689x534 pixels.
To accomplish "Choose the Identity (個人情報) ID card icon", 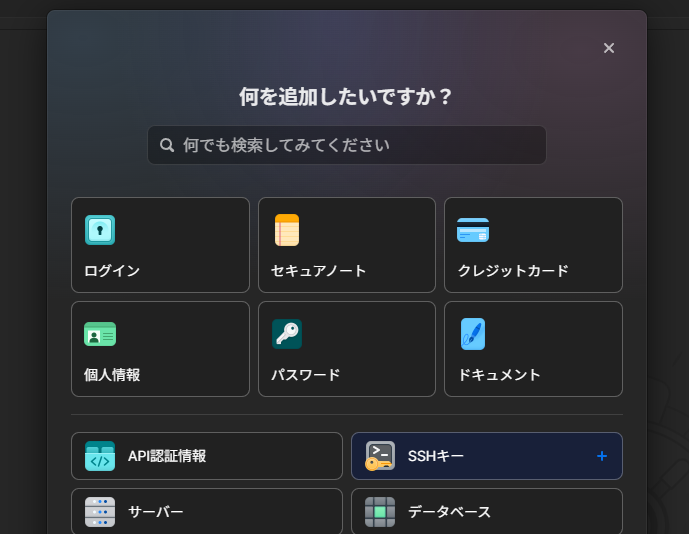I will [100, 334].
